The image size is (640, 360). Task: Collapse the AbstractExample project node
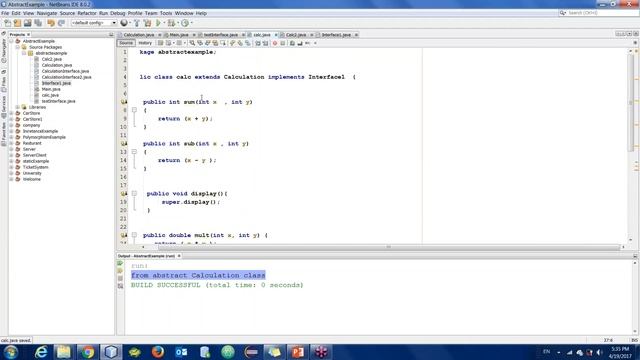tap(11, 41)
